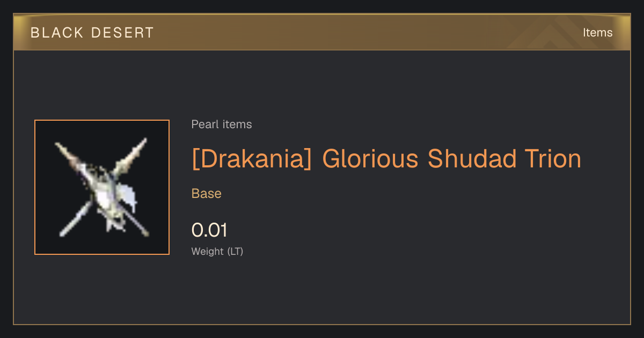Screen dimensions: 644x338
Task: Click the (LT) unit text
Action: pyautogui.click(x=235, y=251)
